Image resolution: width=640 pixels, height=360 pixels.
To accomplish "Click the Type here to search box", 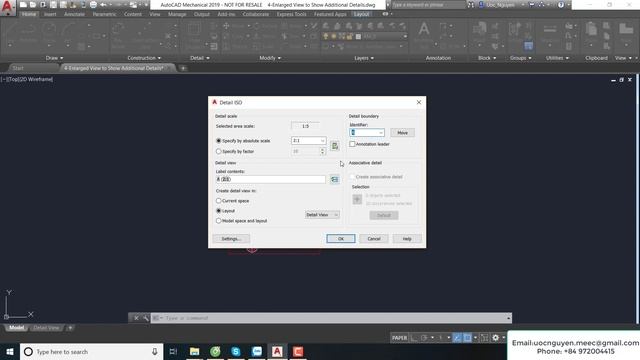I will pos(91,351).
